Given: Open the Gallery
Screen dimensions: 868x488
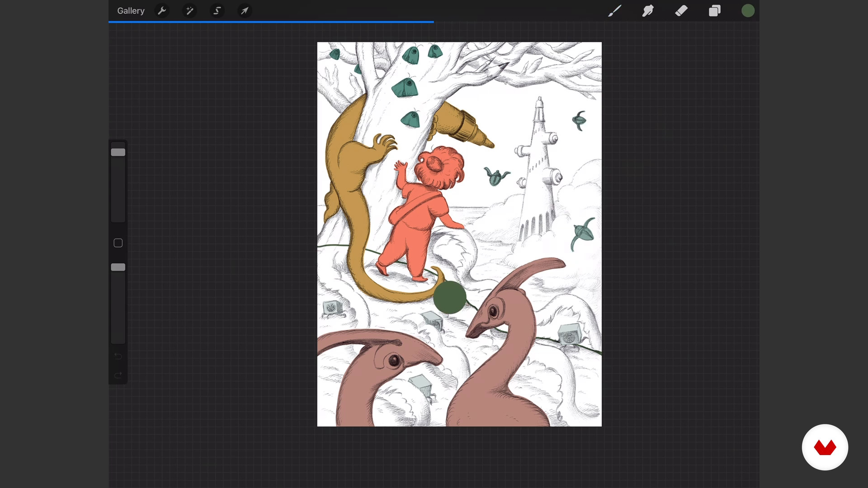Looking at the screenshot, I should point(131,11).
